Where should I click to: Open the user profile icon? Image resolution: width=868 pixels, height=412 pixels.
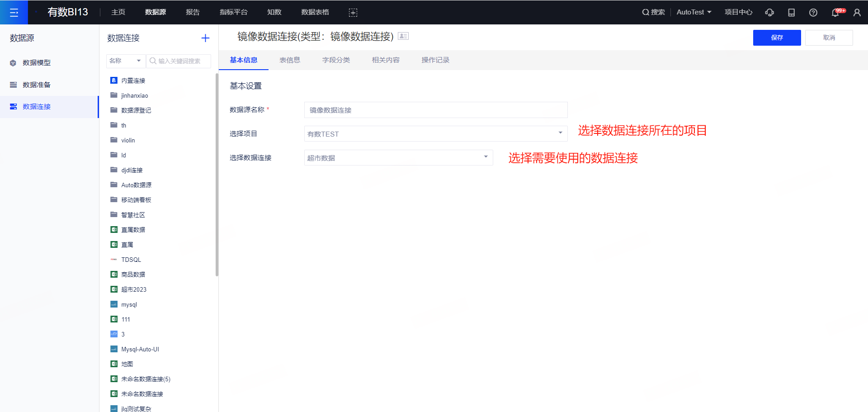coord(857,13)
